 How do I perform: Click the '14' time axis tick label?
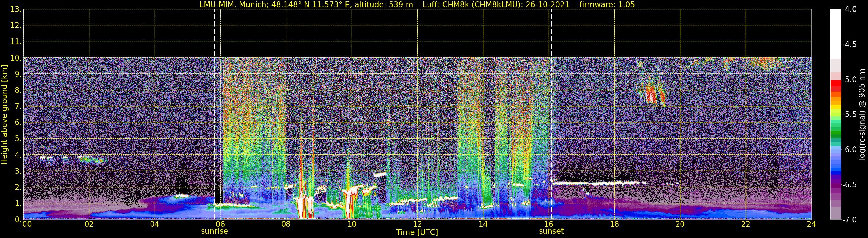click(483, 224)
